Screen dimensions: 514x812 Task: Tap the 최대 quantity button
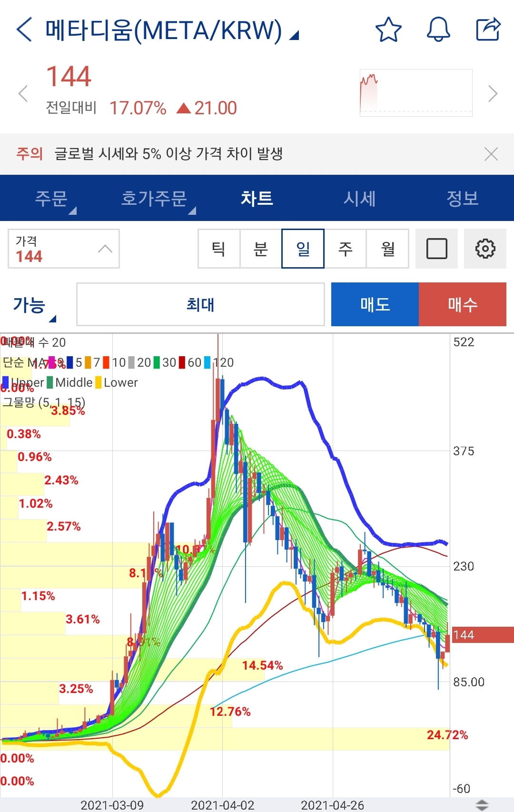[x=200, y=304]
